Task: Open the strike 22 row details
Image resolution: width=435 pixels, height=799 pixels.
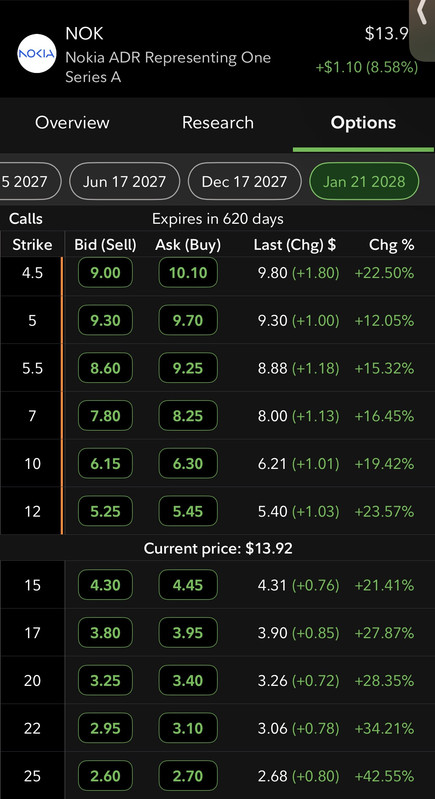Action: (218, 728)
